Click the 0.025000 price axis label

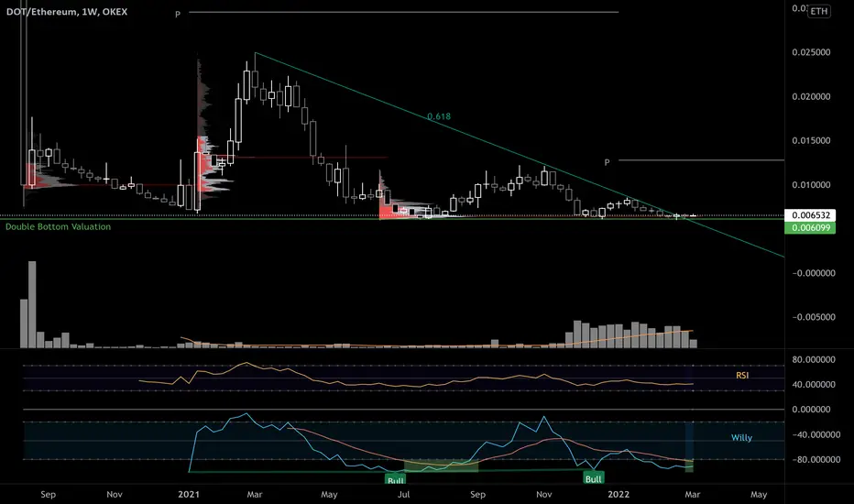click(811, 52)
